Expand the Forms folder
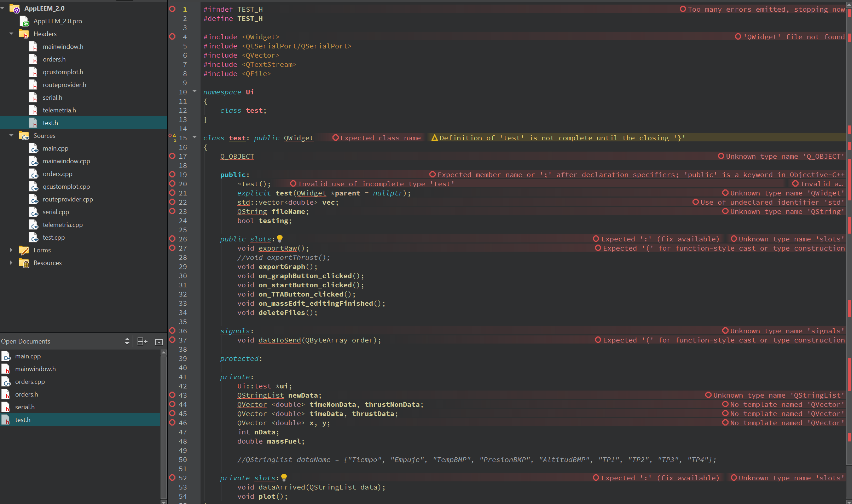 (11, 250)
